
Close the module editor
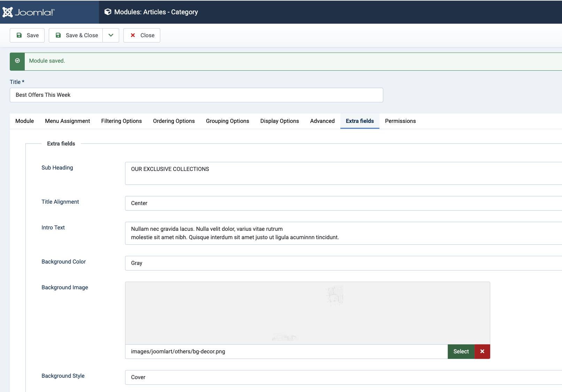[x=142, y=36]
